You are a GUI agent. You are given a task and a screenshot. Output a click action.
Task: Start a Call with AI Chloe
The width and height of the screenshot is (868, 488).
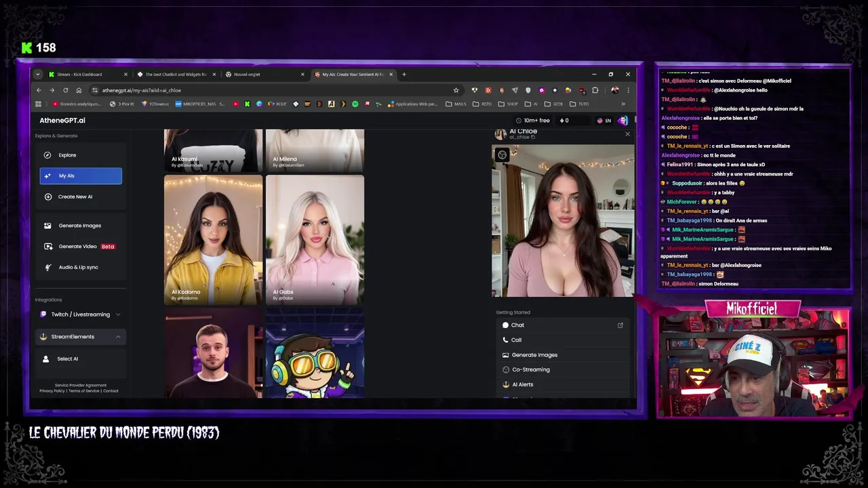pyautogui.click(x=562, y=340)
